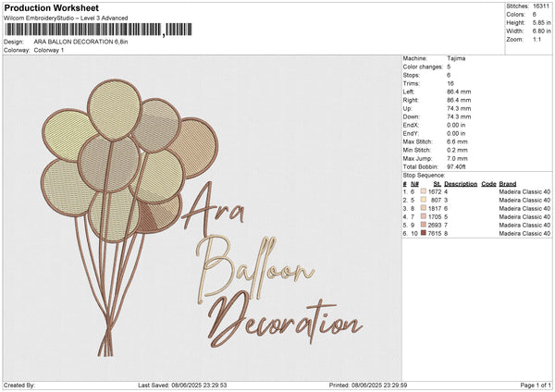Click 'Madeira Classic 40' in the 1672 row
Viewport: 555px width, 392px height.
pyautogui.click(x=524, y=191)
